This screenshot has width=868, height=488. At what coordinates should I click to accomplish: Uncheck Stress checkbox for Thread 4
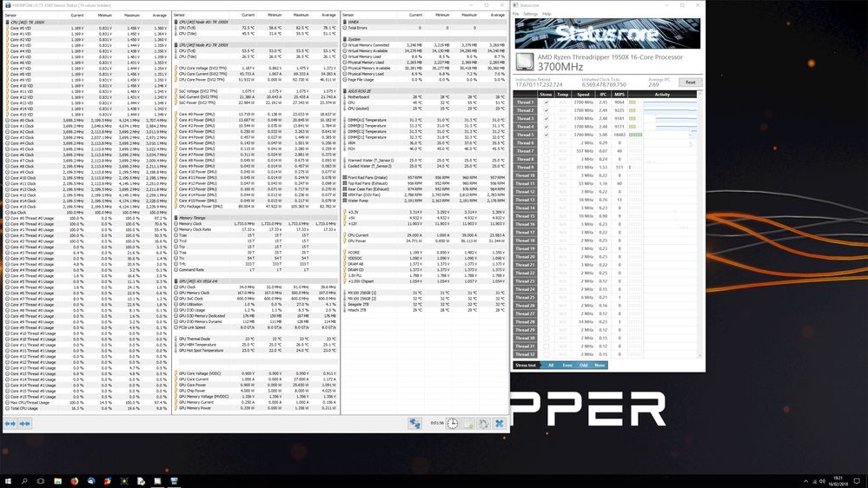(546, 127)
